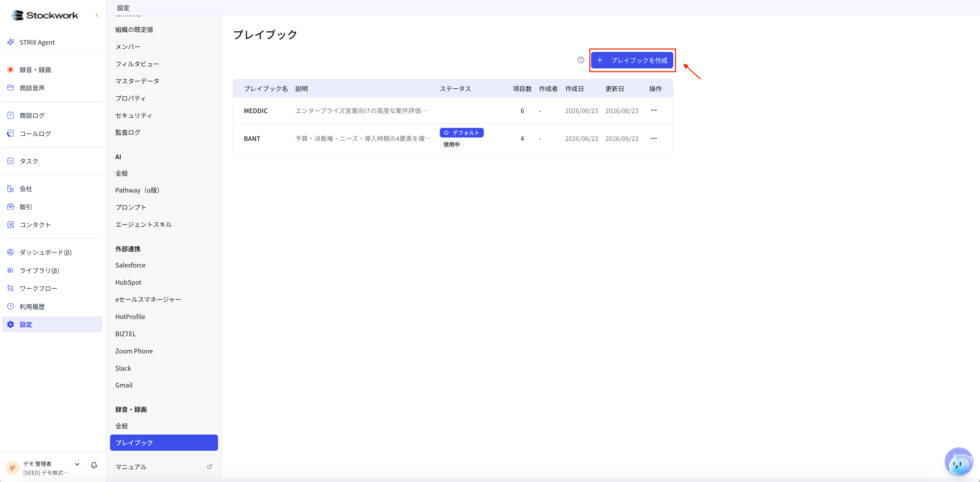Select the プレイブック settings item
Screen dimensions: 980x482
coord(164,442)
